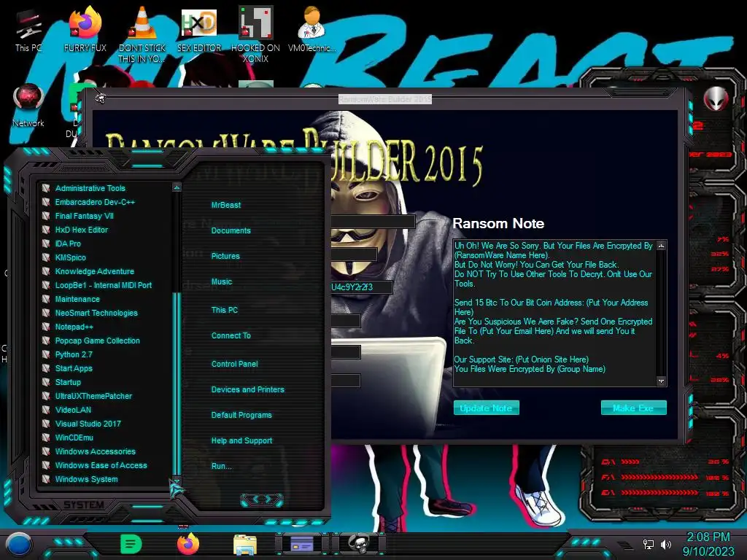Image resolution: width=747 pixels, height=560 pixels.
Task: Open File Explorer from the taskbar
Action: coord(245,544)
